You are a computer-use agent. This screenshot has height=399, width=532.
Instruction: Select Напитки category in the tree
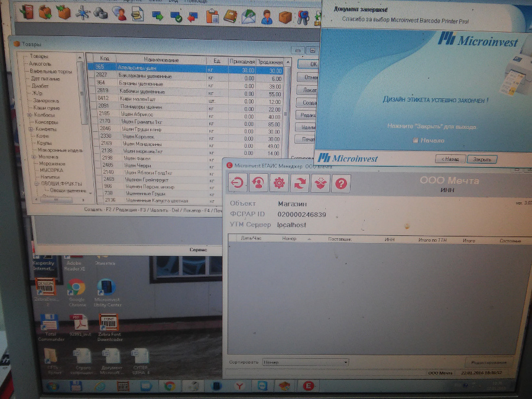tap(50, 177)
